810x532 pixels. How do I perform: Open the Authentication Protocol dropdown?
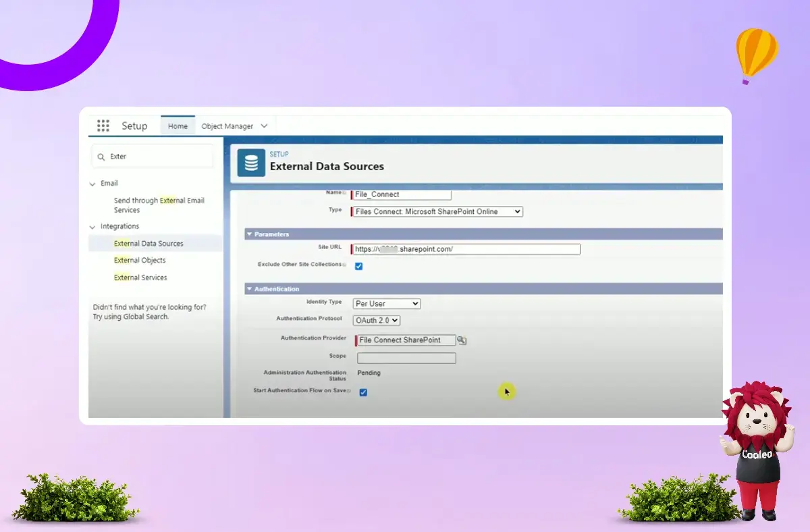coord(377,321)
